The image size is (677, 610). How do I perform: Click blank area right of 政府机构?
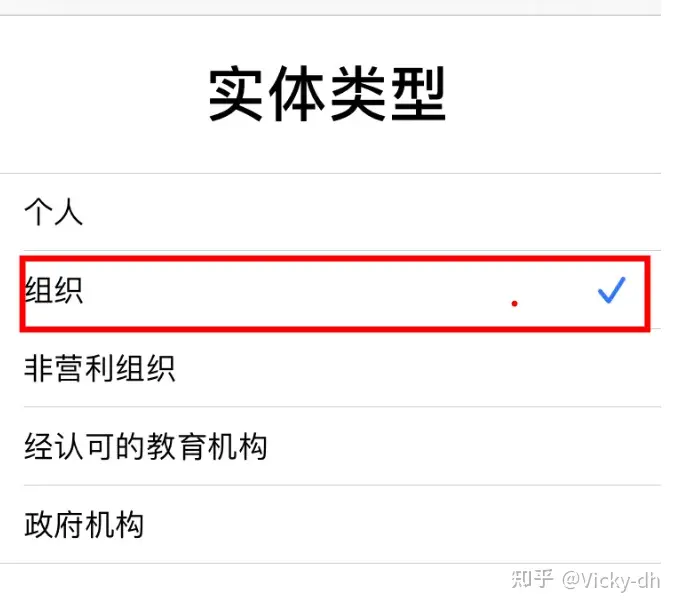(400, 525)
